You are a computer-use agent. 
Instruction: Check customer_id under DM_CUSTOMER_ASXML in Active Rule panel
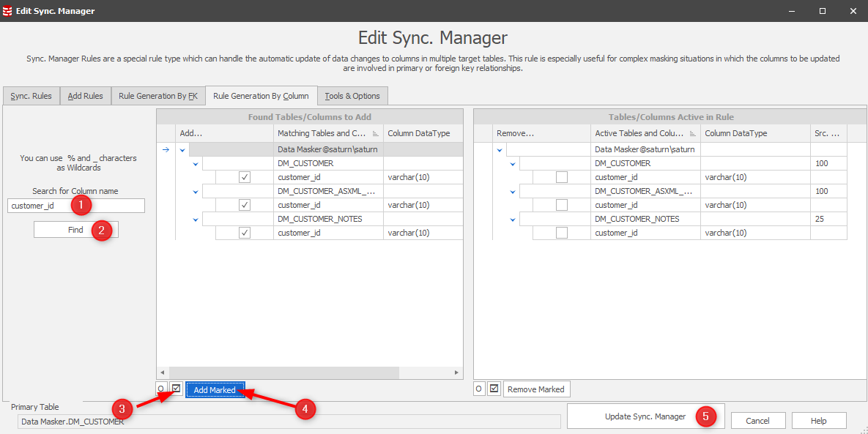pyautogui.click(x=562, y=205)
